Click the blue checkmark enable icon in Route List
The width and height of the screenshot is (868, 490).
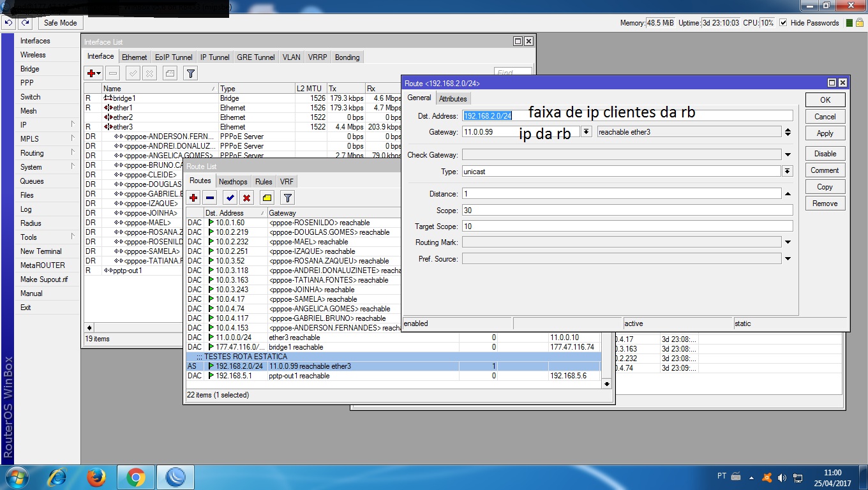click(x=230, y=198)
